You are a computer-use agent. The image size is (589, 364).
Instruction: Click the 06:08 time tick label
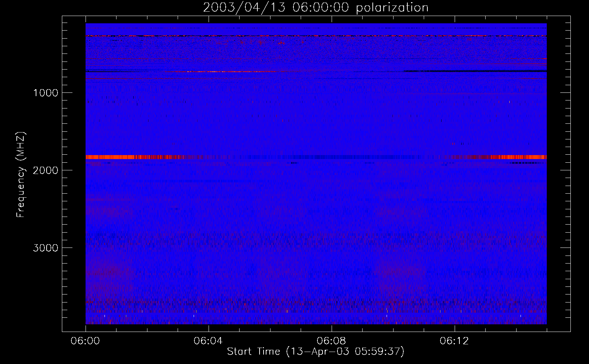coord(331,341)
